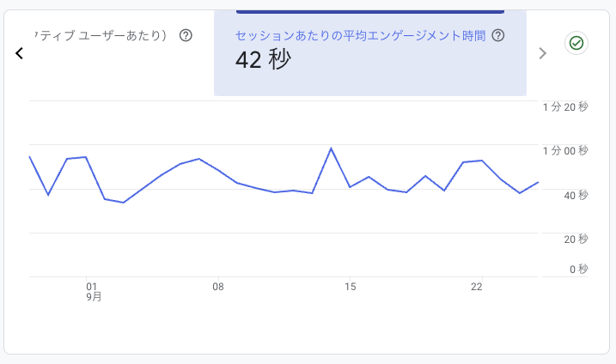Select the 01 date label on the axis
616x364 pixels.
[92, 287]
